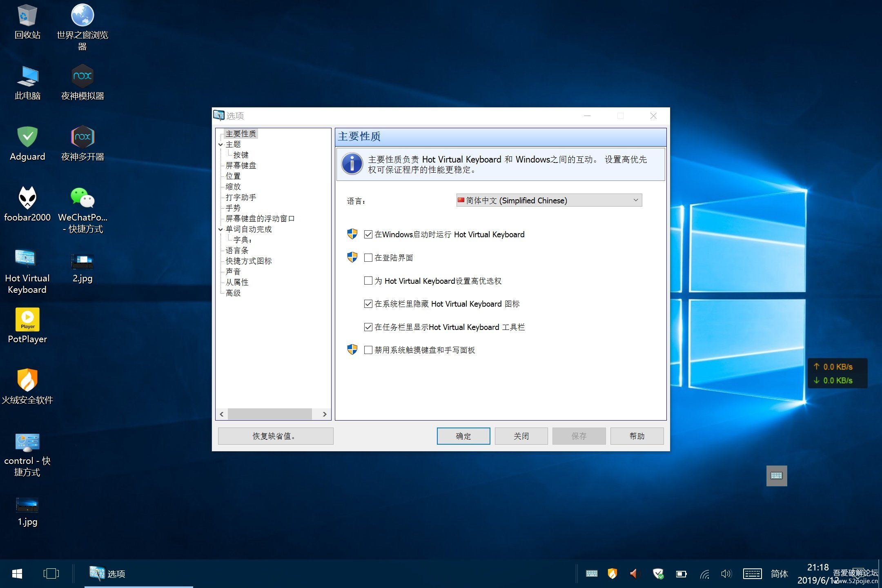Open the Windows Start menu
The height and width of the screenshot is (588, 882).
[x=17, y=574]
